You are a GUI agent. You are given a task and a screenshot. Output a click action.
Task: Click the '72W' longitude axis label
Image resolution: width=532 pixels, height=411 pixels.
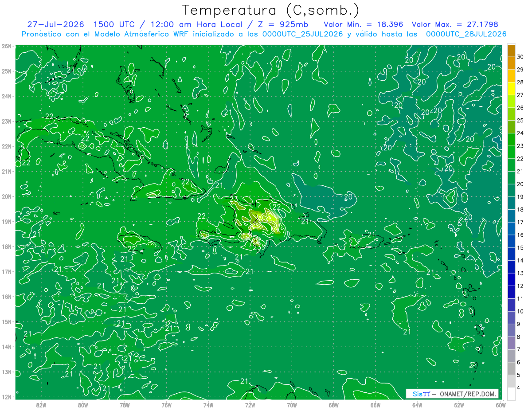250,405
